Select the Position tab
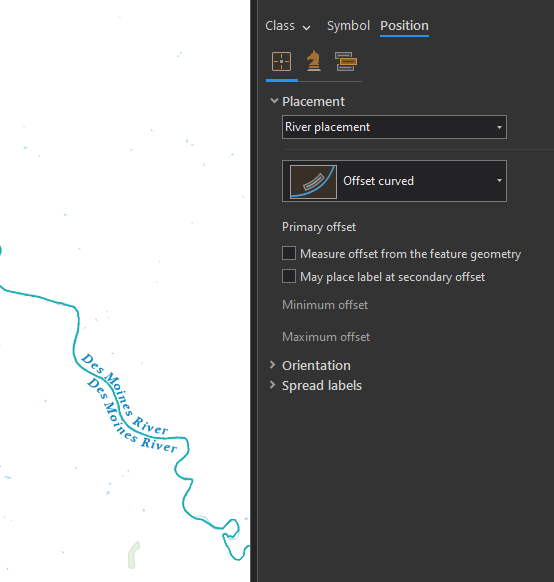The width and height of the screenshot is (554, 582). pos(404,26)
